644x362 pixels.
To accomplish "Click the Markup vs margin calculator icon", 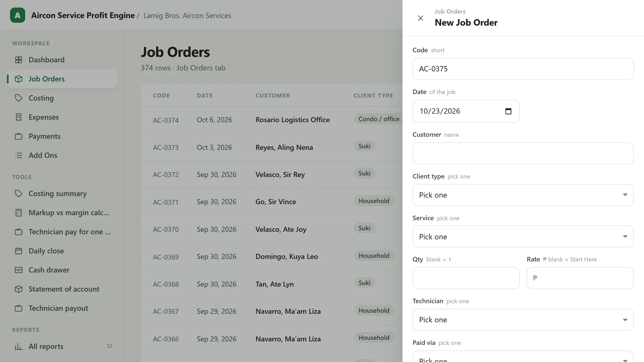I will coord(19,213).
